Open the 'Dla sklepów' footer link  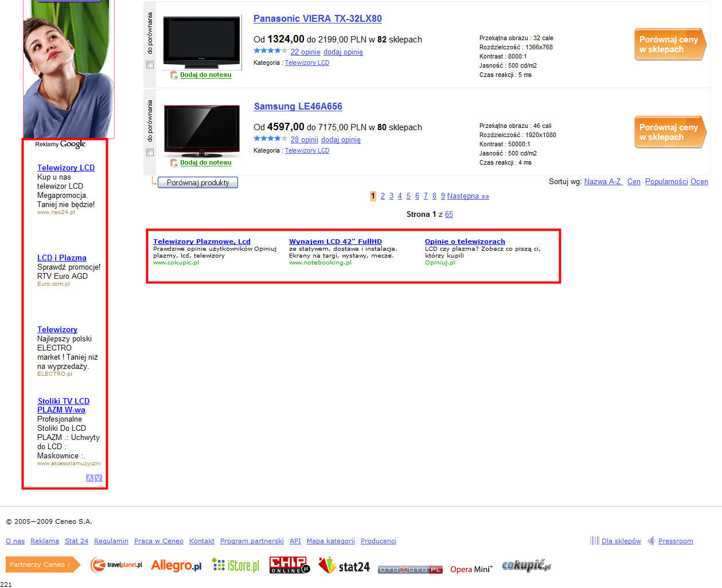[x=621, y=541]
